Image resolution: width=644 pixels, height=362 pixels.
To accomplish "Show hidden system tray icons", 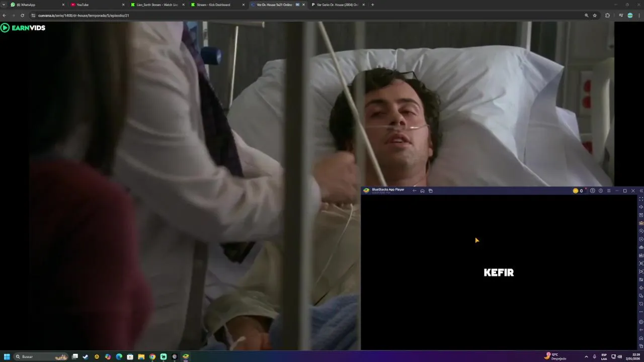I will [586, 356].
